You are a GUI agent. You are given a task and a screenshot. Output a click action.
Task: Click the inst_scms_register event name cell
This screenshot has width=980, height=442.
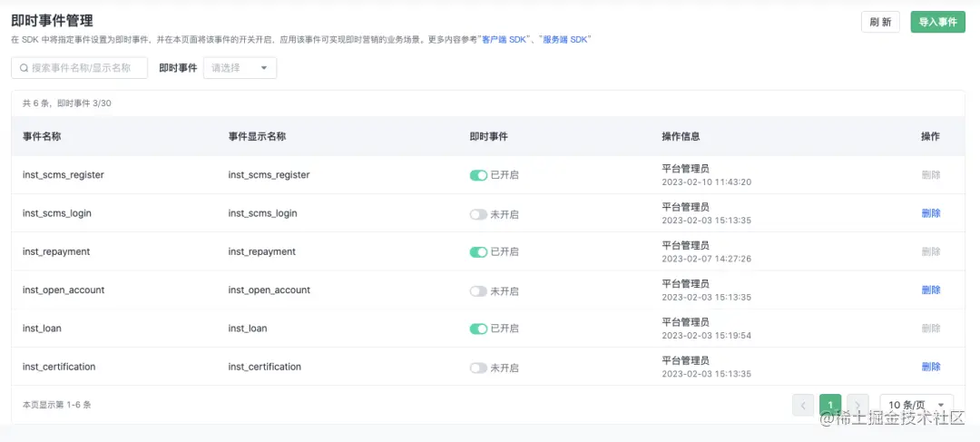coord(64,175)
